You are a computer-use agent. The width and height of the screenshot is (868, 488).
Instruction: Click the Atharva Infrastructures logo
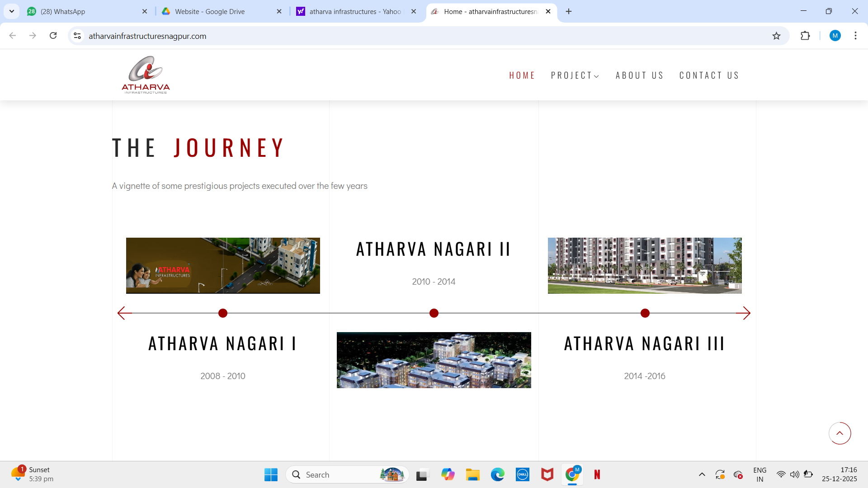pyautogui.click(x=146, y=75)
